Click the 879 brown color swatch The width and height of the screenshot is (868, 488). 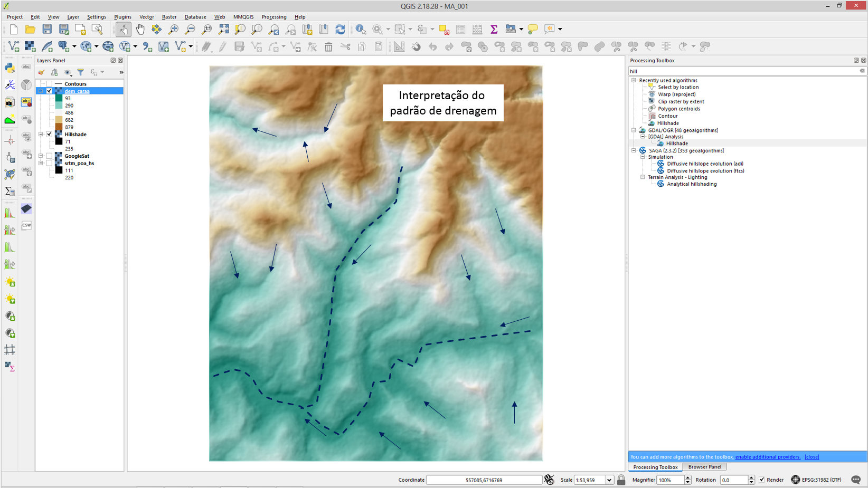[x=59, y=127]
